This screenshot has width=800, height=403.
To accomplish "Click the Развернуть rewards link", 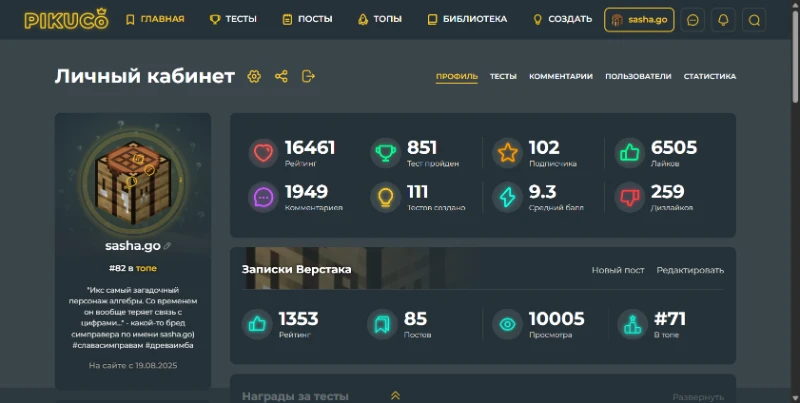I will 698,397.
